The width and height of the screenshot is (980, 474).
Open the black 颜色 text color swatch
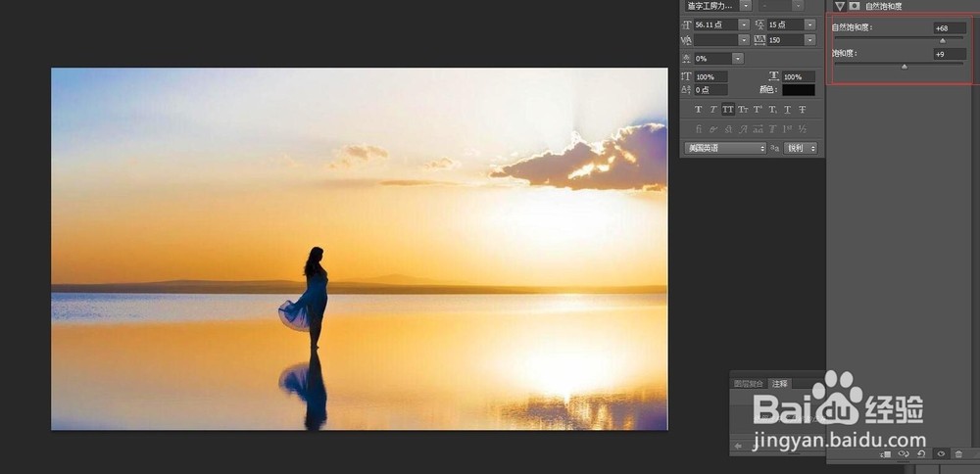pyautogui.click(x=798, y=90)
